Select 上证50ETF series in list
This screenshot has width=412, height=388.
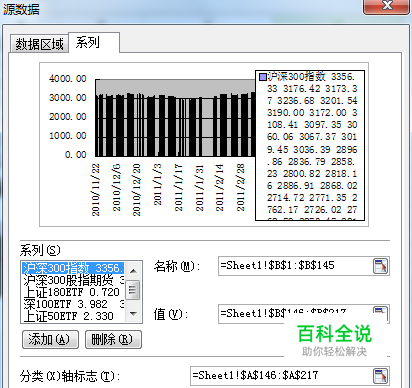[x=73, y=316]
